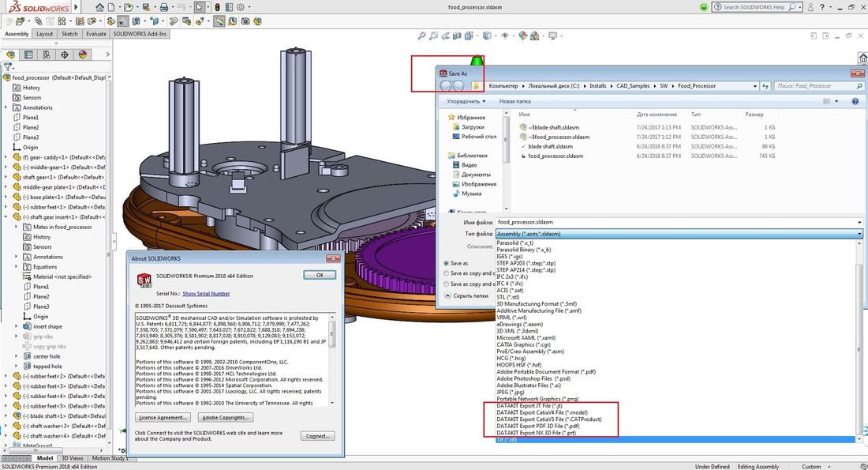Select the first 'Save as copy and' option
This screenshot has width=868, height=470.
point(445,273)
